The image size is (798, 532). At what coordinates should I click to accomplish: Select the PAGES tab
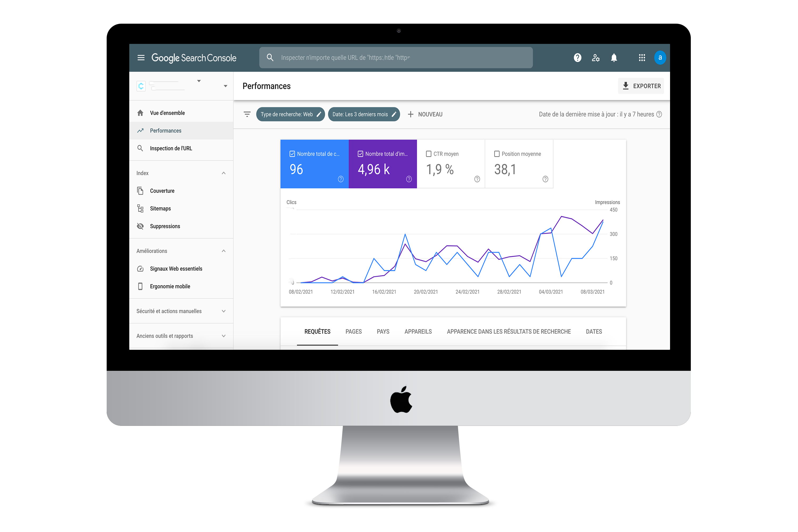[355, 331]
